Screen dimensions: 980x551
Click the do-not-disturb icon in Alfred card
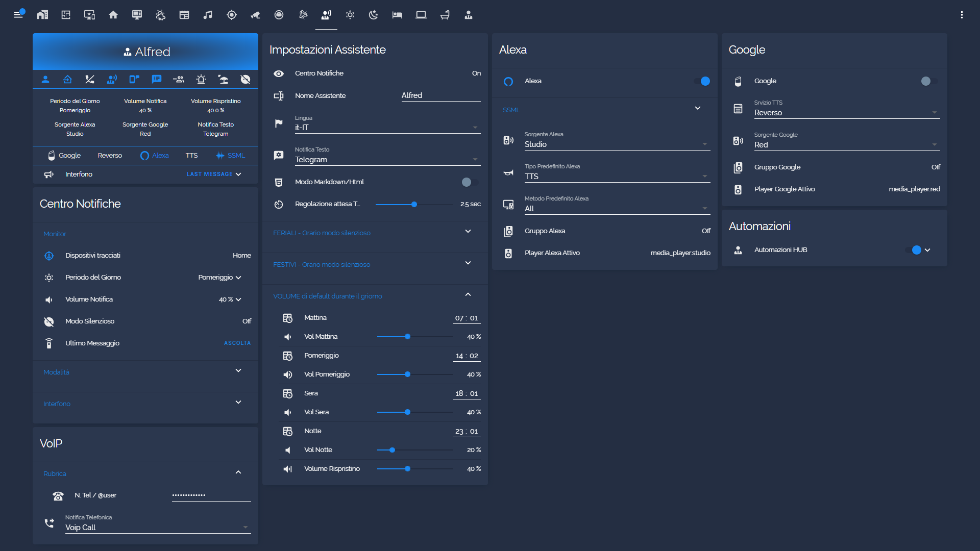[246, 79]
